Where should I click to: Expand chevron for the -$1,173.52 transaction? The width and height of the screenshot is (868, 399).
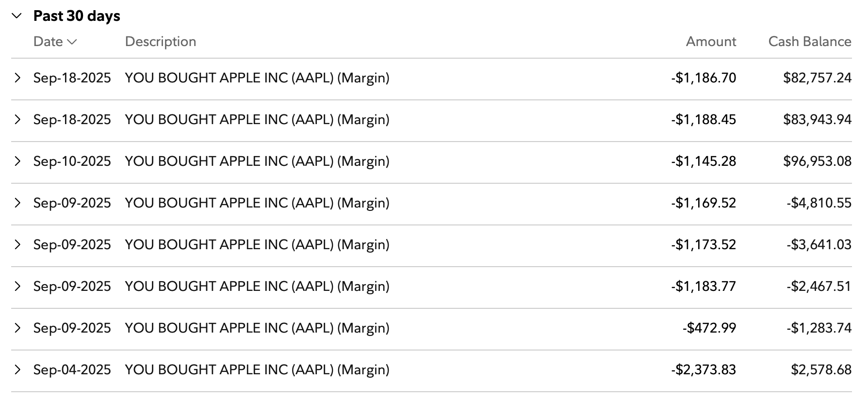pos(17,245)
